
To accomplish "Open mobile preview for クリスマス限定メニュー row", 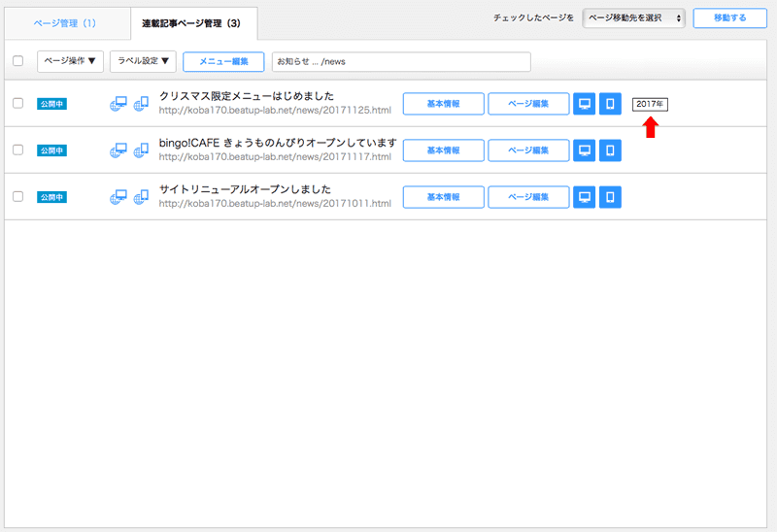I will 610,104.
